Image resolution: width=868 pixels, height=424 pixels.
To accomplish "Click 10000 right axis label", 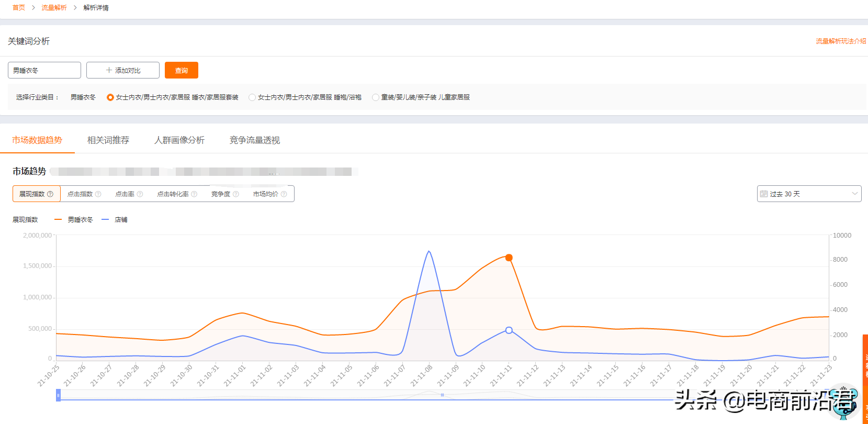I will point(842,236).
